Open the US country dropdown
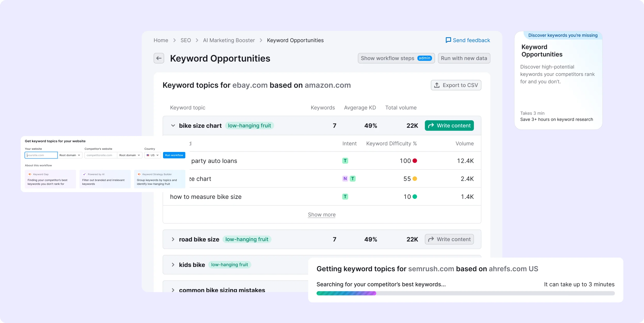 point(153,155)
